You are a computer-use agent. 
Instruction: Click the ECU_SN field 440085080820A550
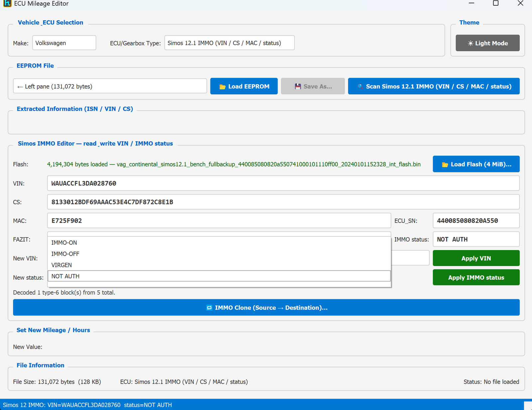476,220
